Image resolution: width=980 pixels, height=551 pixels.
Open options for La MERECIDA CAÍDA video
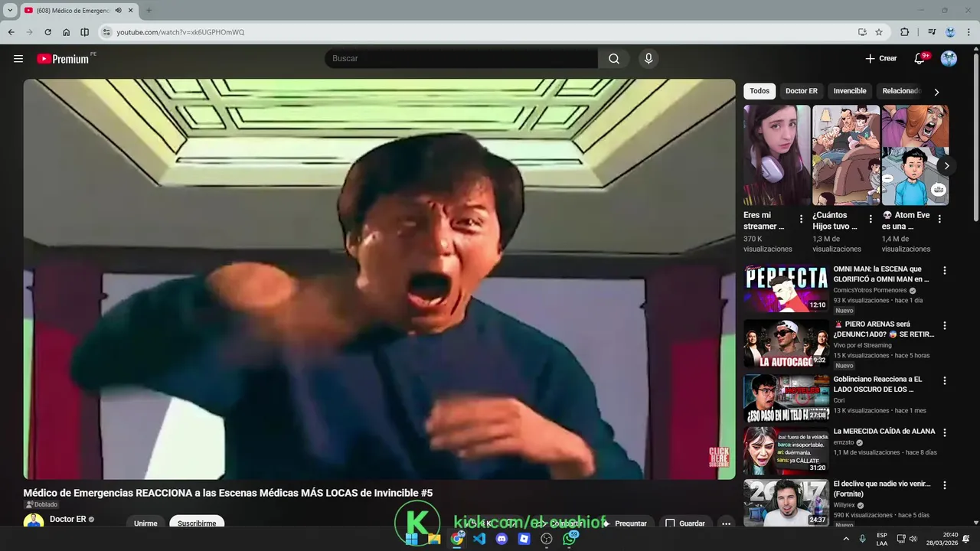(944, 432)
